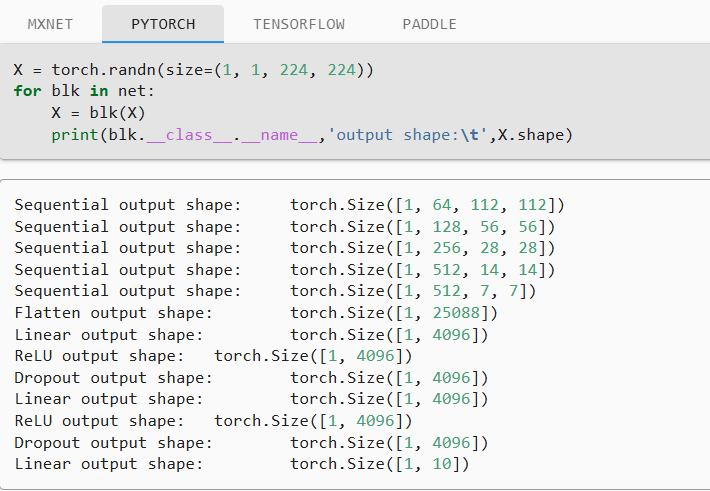Click the 'X = blk(X)' code line

98,113
